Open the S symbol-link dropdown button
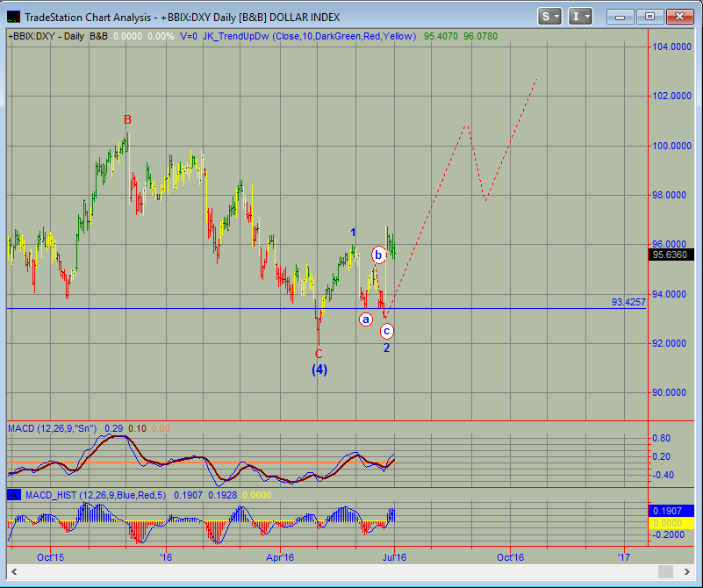This screenshot has height=588, width=703. (549, 17)
